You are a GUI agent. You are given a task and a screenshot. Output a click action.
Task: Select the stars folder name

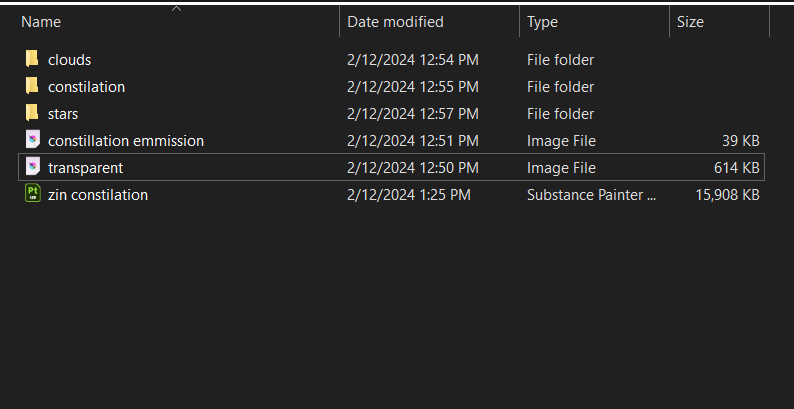click(63, 114)
